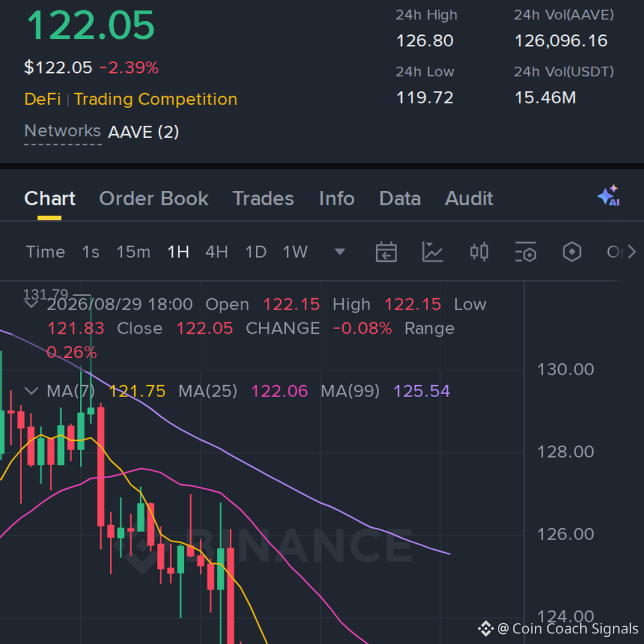Open the Data tab

[400, 199]
